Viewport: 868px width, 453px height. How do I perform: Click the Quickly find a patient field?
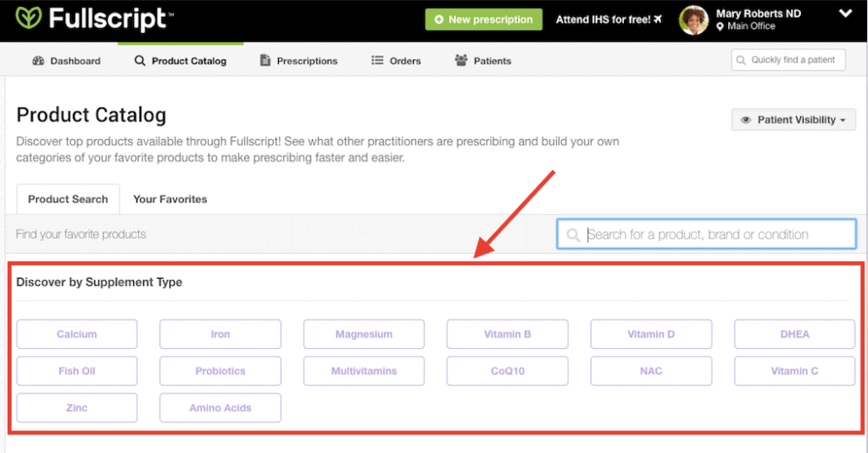point(788,60)
